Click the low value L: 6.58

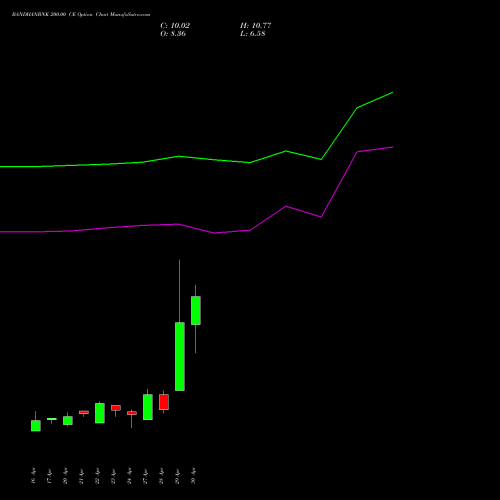253,34
